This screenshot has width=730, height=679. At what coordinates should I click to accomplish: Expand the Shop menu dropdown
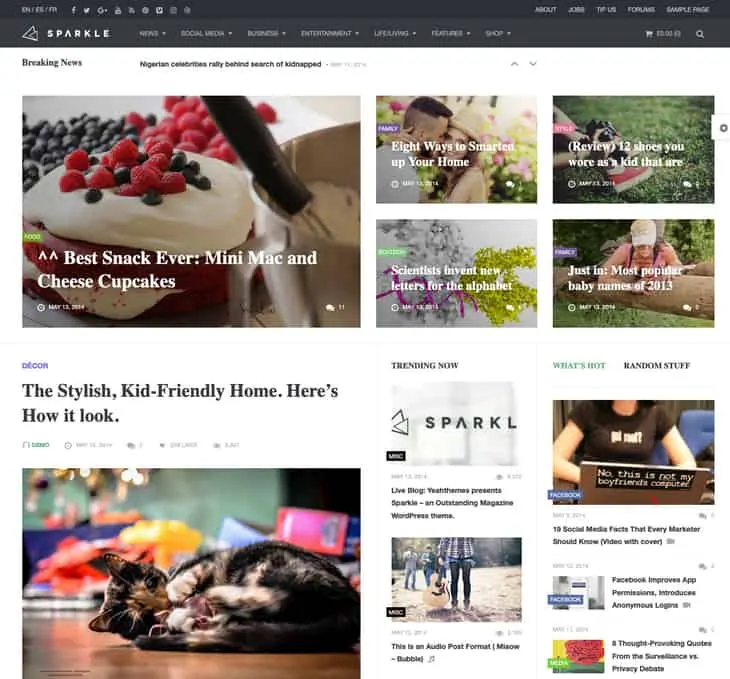click(x=498, y=34)
